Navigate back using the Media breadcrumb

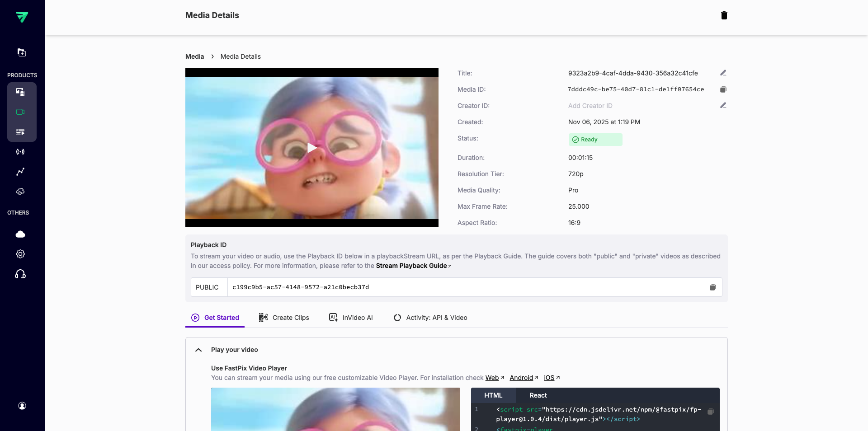[194, 56]
